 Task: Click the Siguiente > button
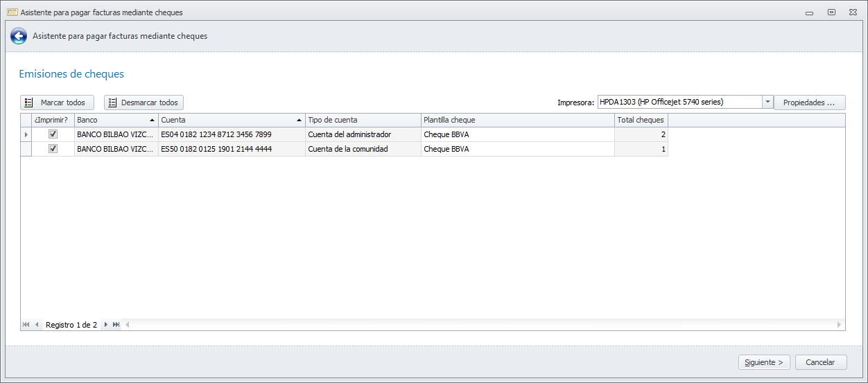click(763, 362)
